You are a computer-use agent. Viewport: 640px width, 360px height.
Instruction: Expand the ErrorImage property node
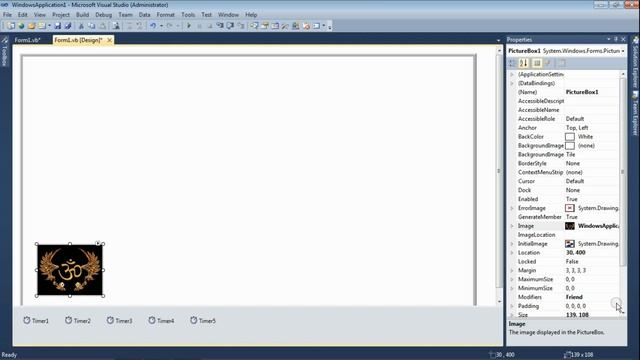click(512, 208)
